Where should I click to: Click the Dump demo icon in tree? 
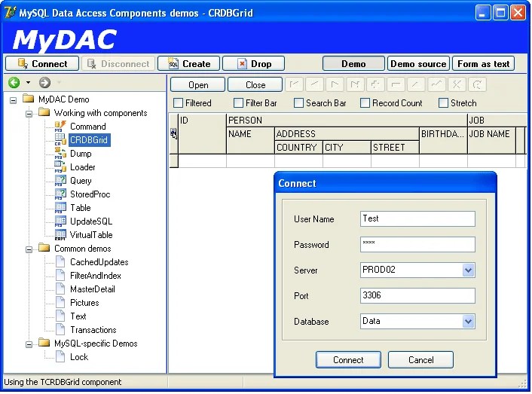coord(60,154)
